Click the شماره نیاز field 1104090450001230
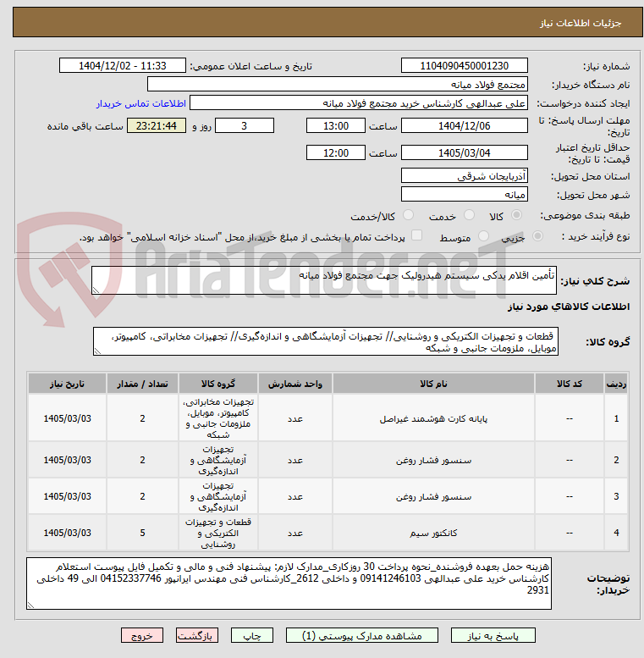Image resolution: width=644 pixels, height=658 pixels. [464, 65]
